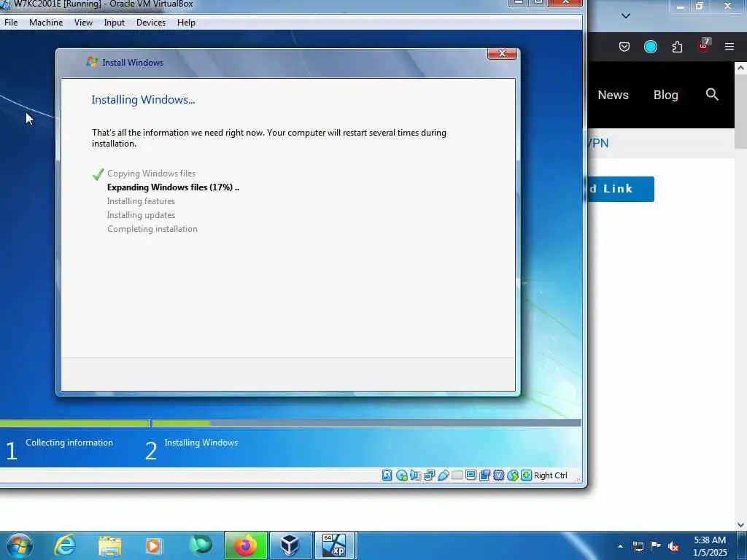Image resolution: width=747 pixels, height=560 pixels.
Task: Click the grayed shared folders indicator
Action: [x=457, y=475]
